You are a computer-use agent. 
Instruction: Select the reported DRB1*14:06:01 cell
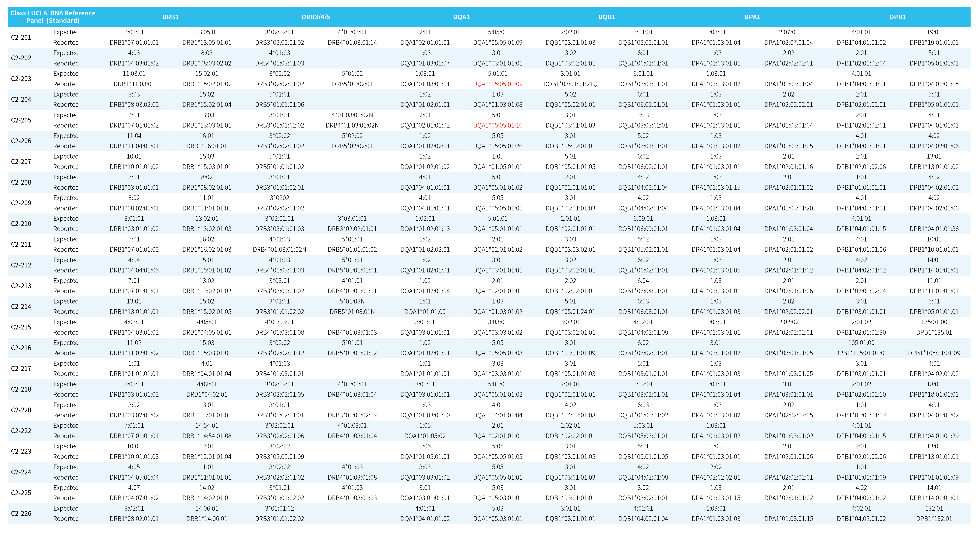207,519
